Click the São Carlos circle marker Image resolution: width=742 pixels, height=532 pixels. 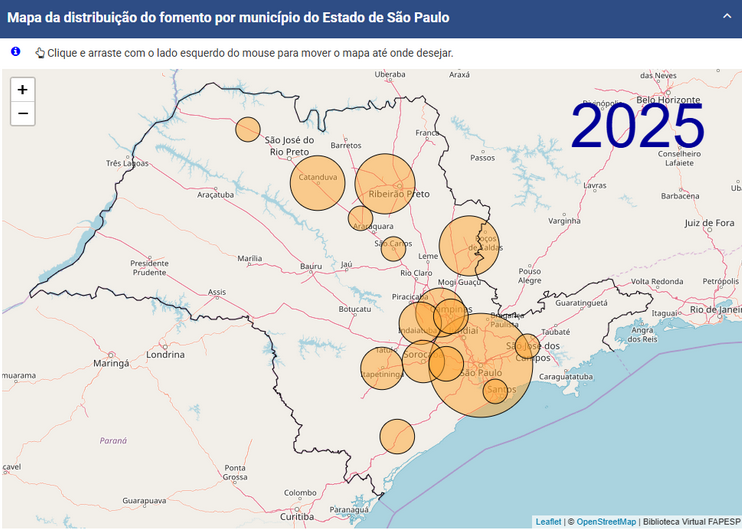pyautogui.click(x=393, y=249)
